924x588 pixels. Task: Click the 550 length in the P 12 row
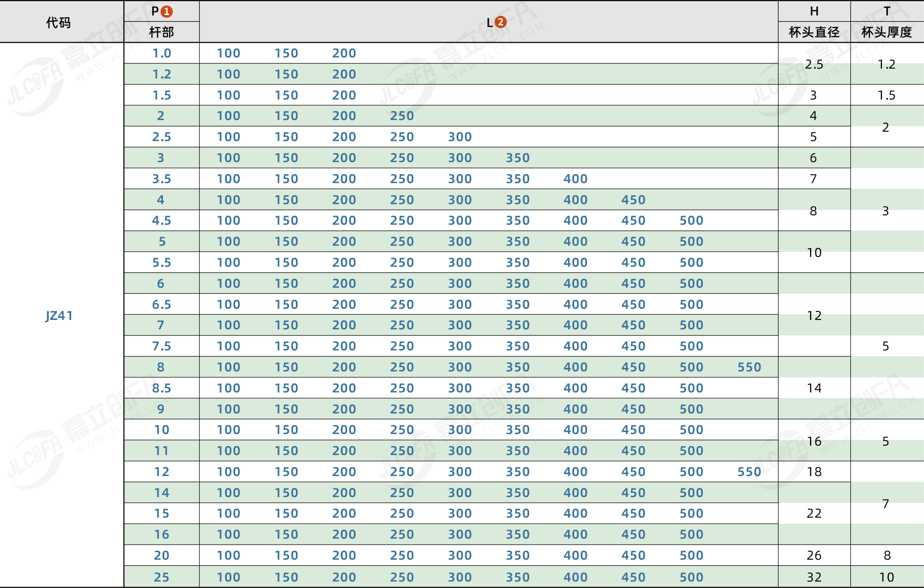(749, 472)
